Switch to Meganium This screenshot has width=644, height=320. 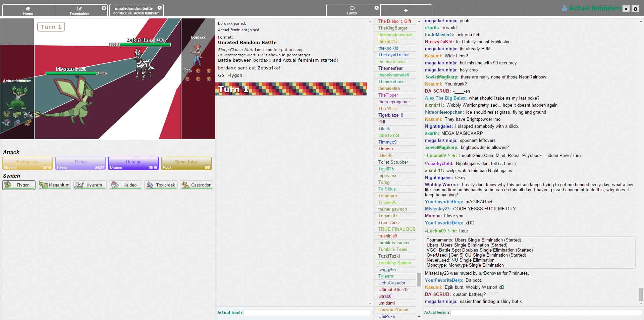54,185
